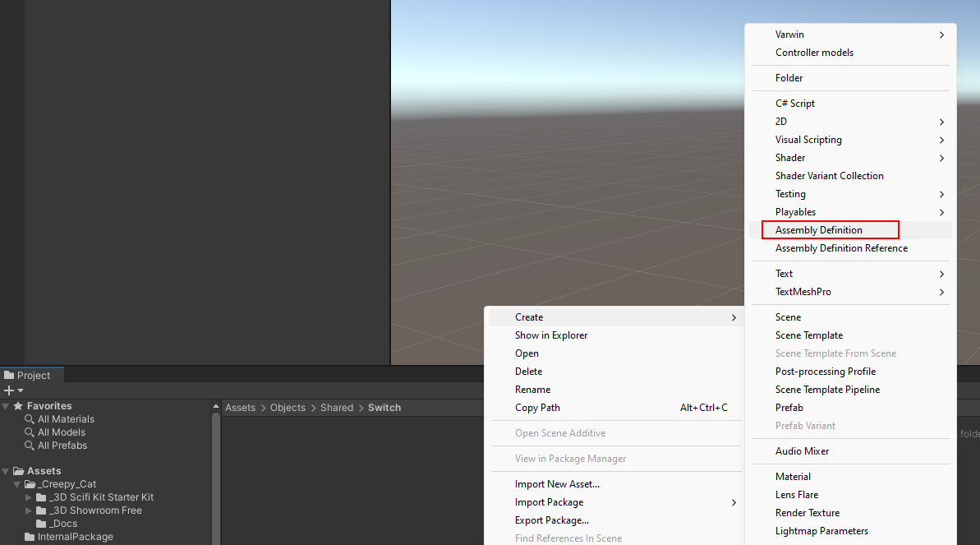Click Show in Explorer menu entry

pyautogui.click(x=550, y=335)
